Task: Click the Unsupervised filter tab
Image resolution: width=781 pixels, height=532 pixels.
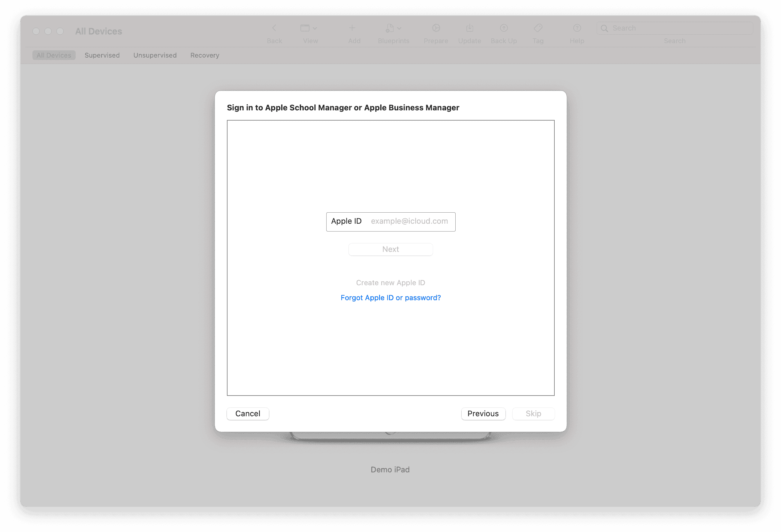Action: coord(155,55)
